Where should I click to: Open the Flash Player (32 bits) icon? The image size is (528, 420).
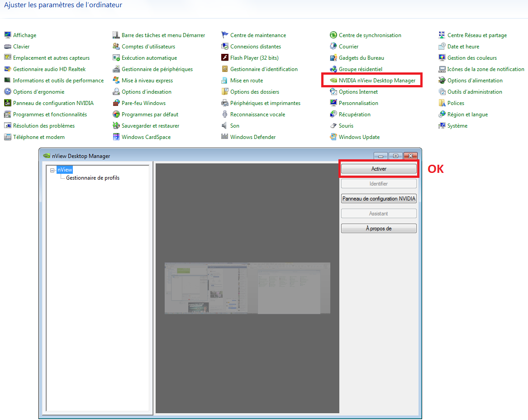pyautogui.click(x=224, y=57)
